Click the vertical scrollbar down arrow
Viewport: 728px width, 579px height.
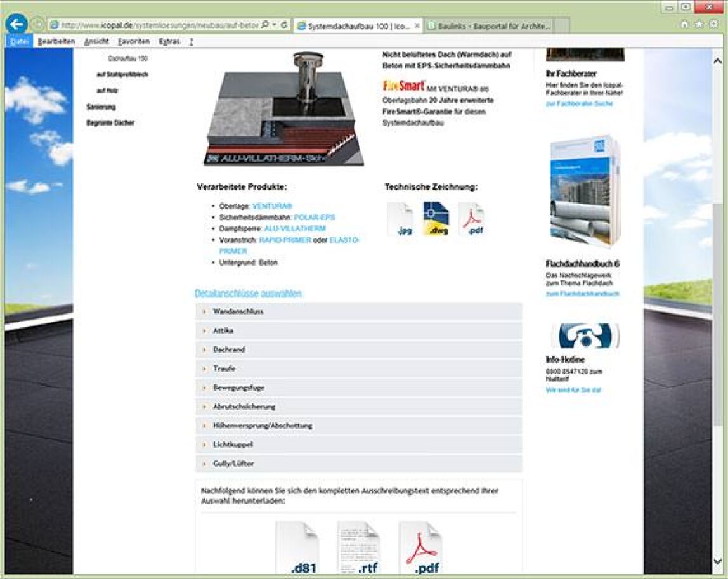click(x=717, y=562)
